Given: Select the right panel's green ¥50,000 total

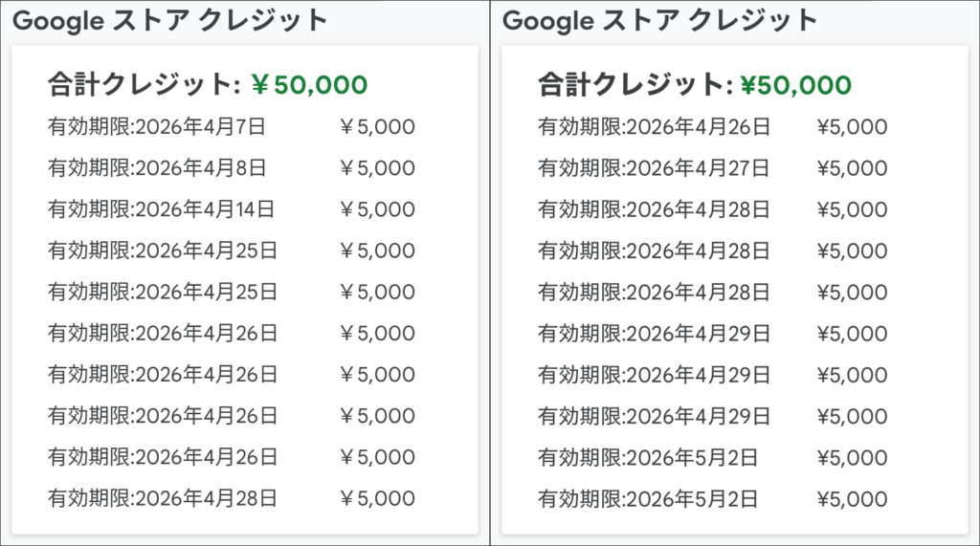Looking at the screenshot, I should tap(795, 85).
